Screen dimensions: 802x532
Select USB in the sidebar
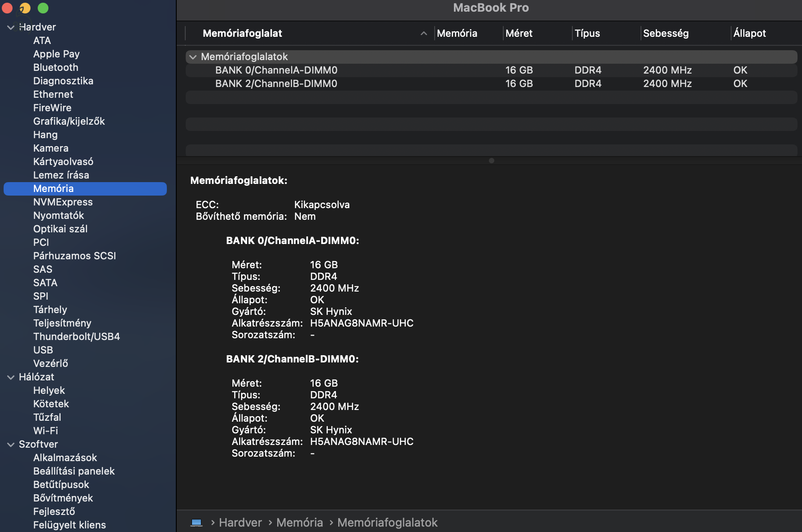pyautogui.click(x=43, y=350)
